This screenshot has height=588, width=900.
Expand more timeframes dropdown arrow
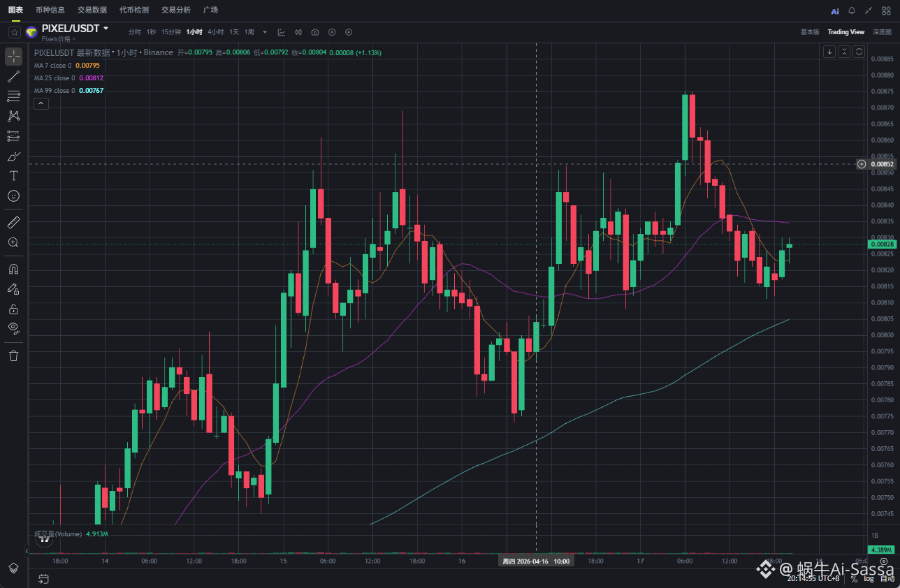point(265,32)
